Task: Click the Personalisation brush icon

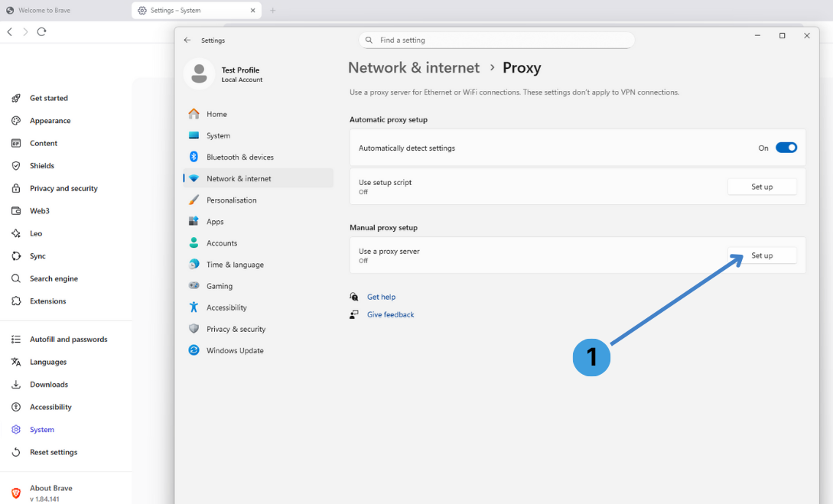Action: pos(194,200)
